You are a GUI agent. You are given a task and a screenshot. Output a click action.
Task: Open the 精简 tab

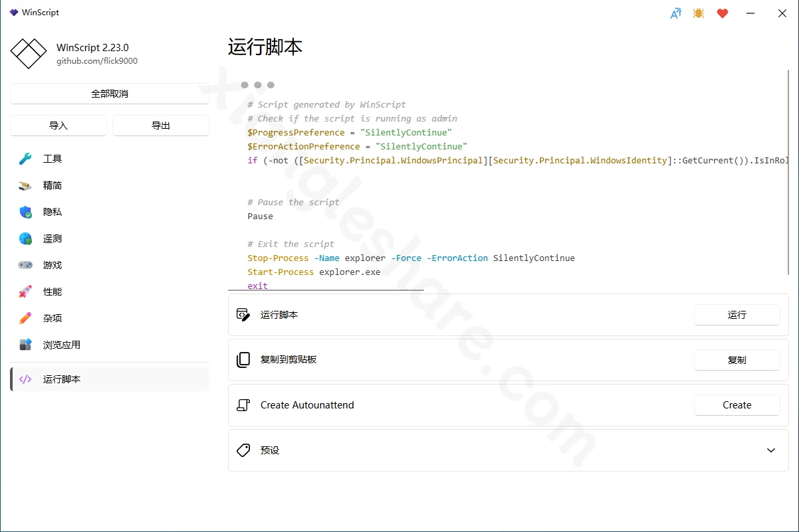pos(110,185)
